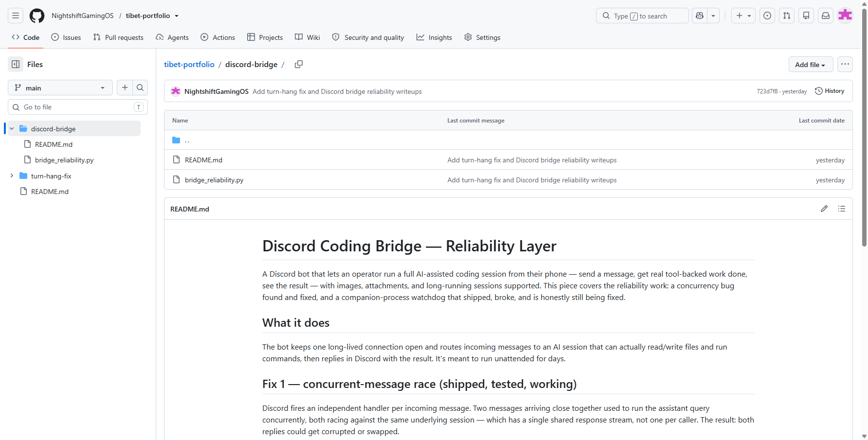868x440 pixels.
Task: Open the Copilot dropdown arrow
Action: tap(713, 16)
